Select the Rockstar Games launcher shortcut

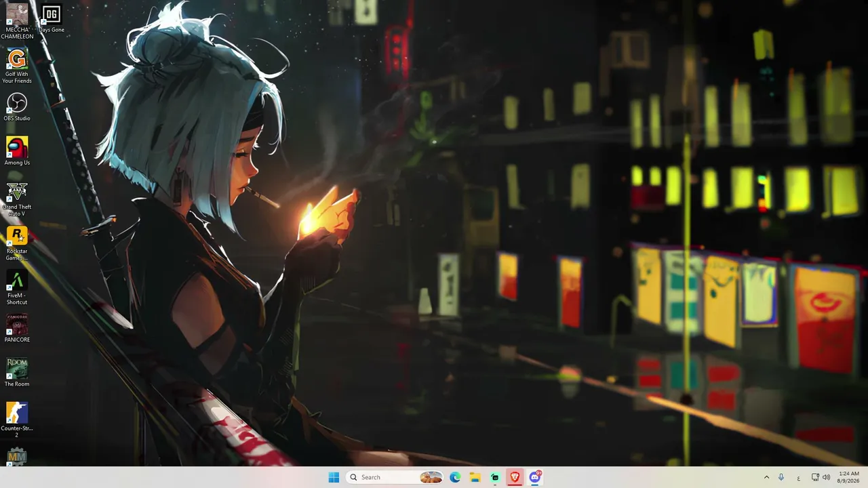click(x=17, y=244)
